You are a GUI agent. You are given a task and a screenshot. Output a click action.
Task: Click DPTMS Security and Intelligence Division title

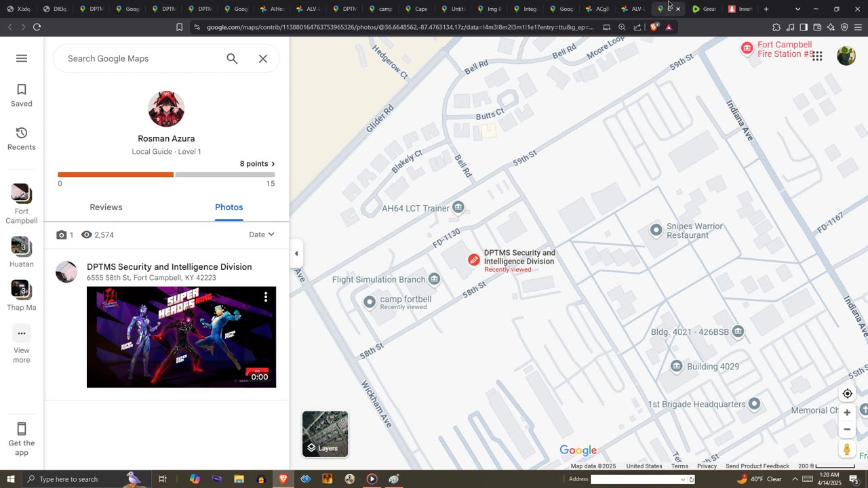(x=170, y=267)
